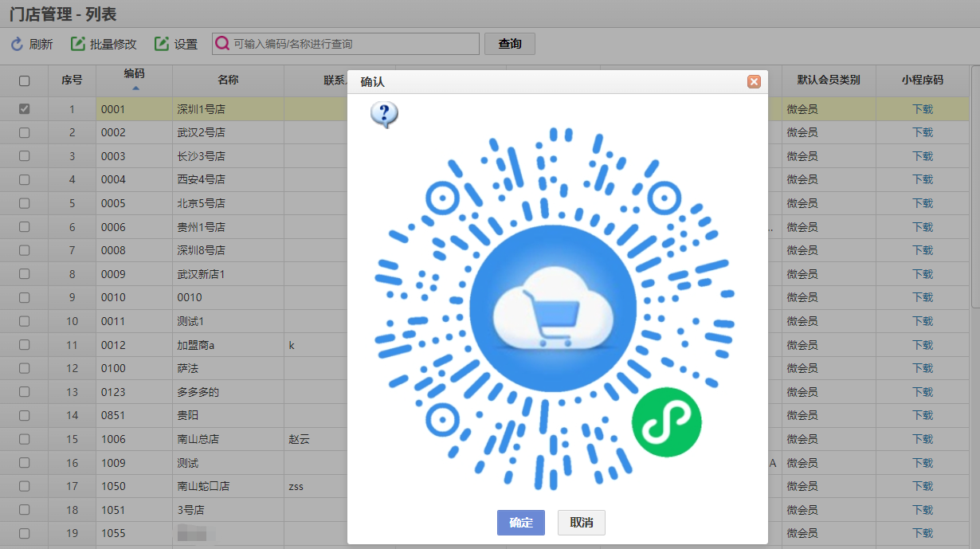980x549 pixels.
Task: Click the refresh icon in the toolbar
Action: 17,45
